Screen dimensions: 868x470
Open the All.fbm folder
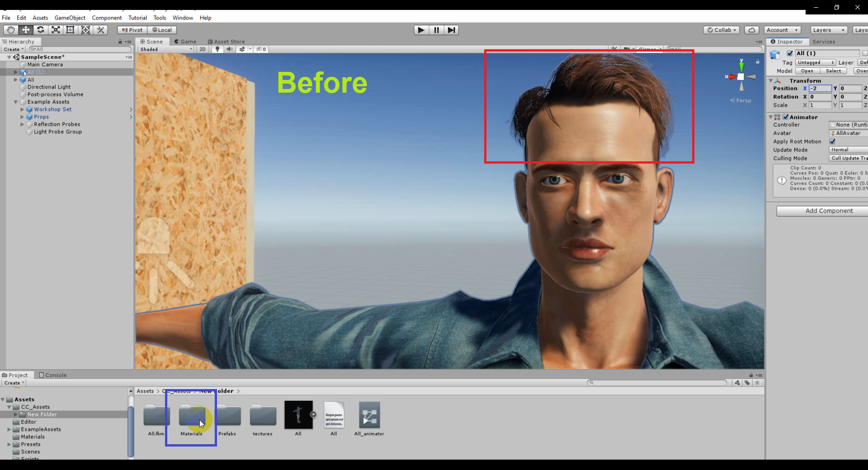[156, 419]
